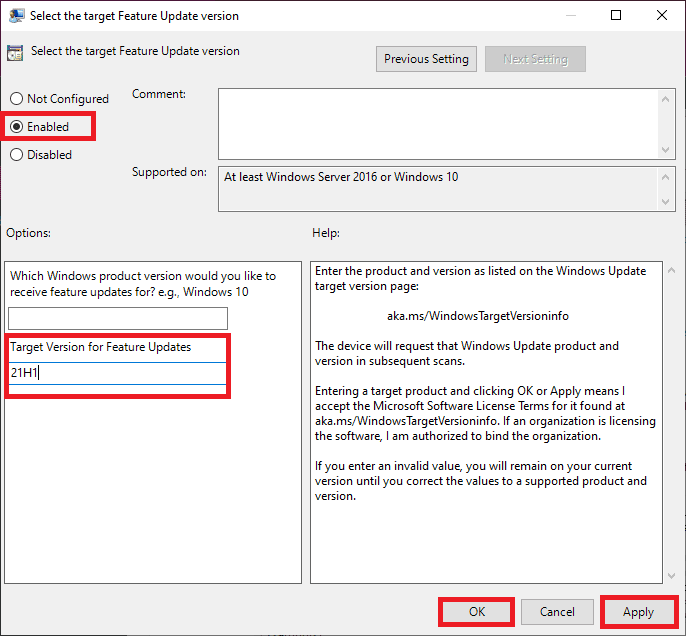Click the Supported on box scroll-up arrow
686x636 pixels.
coord(665,177)
